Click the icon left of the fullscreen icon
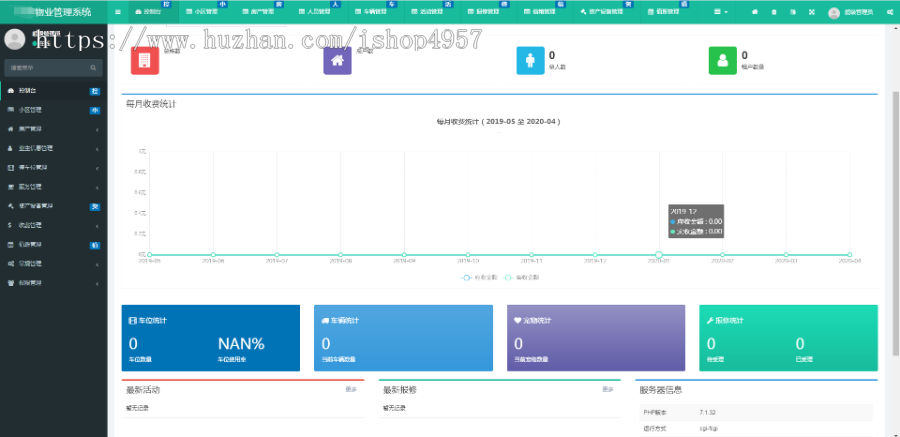Image resolution: width=900 pixels, height=437 pixels. (x=793, y=12)
